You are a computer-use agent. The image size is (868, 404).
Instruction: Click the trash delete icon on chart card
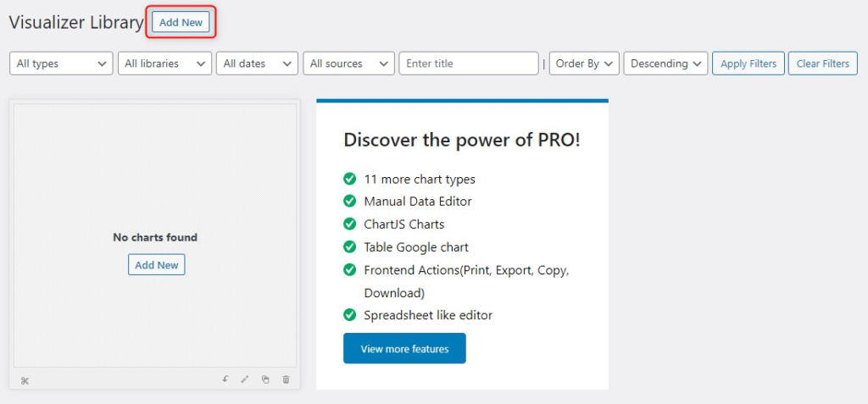pos(286,379)
